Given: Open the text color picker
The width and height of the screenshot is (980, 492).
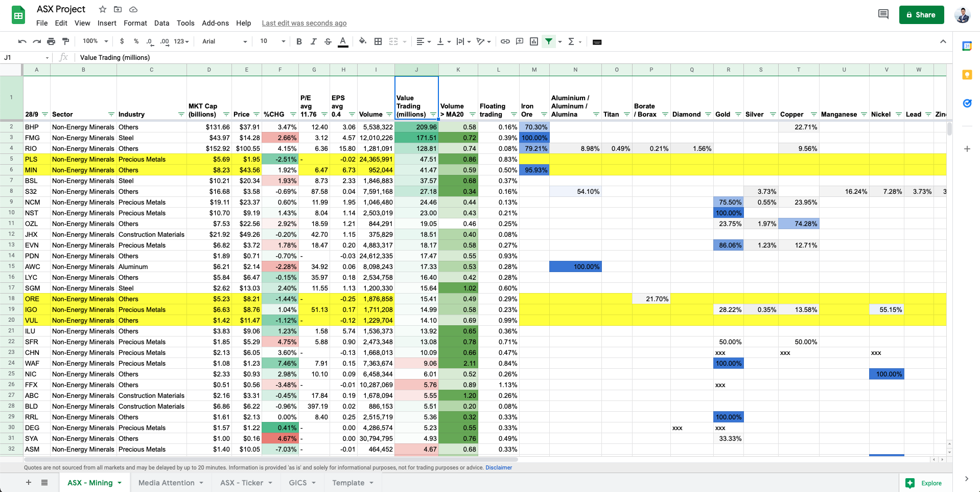Looking at the screenshot, I should click(x=343, y=41).
